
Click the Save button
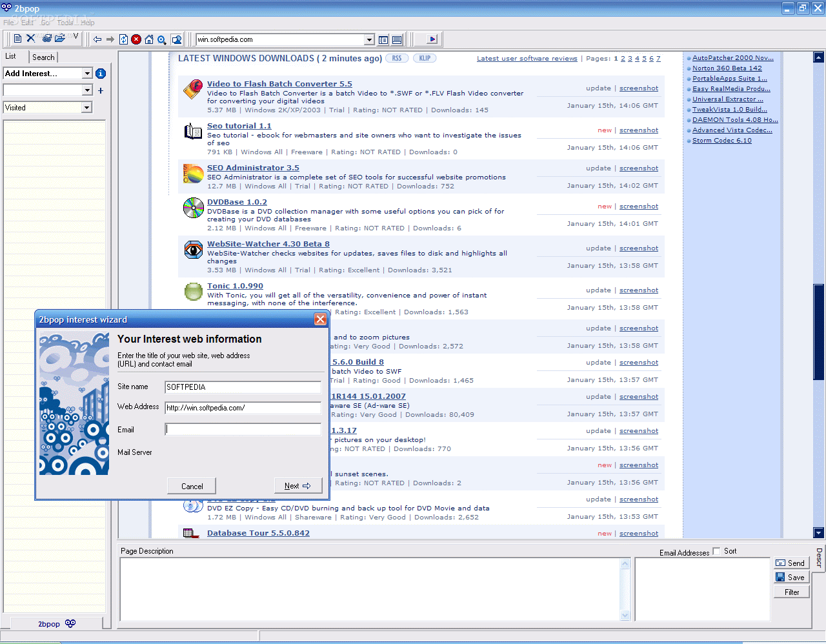click(x=791, y=577)
